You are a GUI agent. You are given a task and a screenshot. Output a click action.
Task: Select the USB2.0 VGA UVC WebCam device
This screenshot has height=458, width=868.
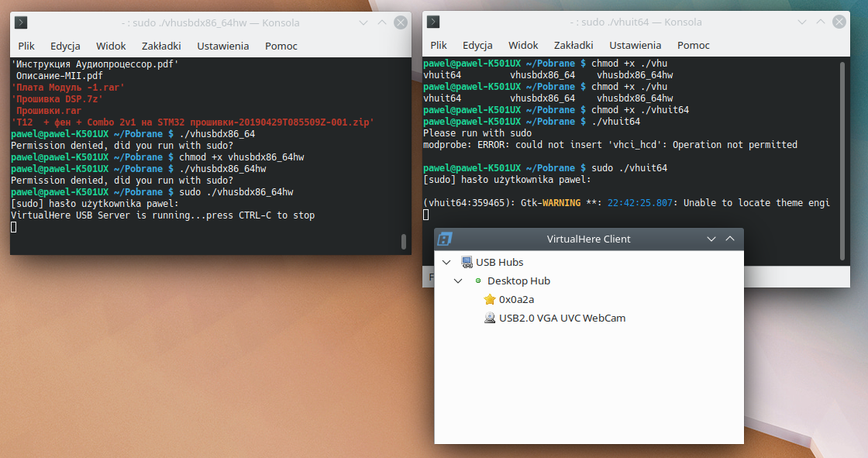point(562,319)
